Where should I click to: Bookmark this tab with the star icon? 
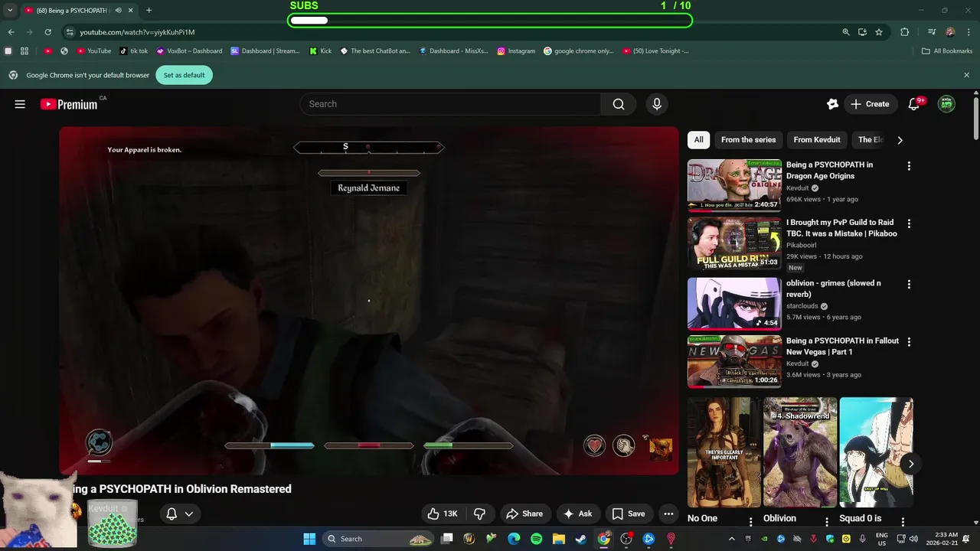[879, 32]
